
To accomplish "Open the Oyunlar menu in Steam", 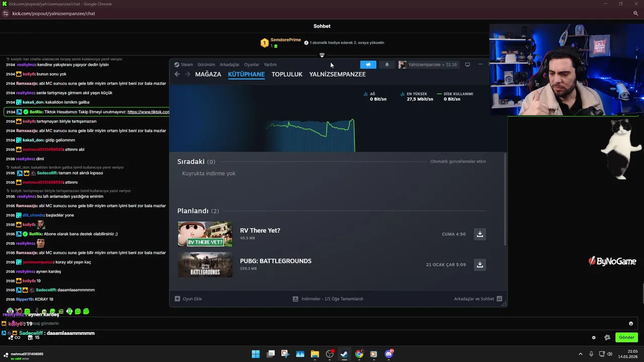I will pos(252,64).
